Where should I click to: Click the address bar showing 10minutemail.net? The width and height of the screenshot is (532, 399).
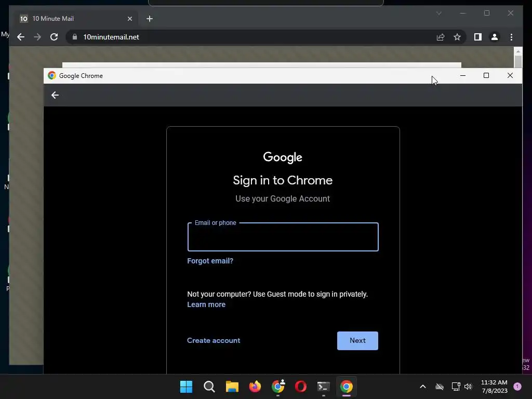click(251, 37)
